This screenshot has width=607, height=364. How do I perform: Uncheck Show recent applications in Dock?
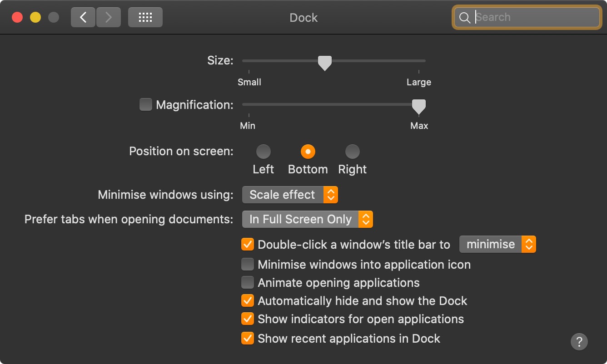(x=247, y=338)
